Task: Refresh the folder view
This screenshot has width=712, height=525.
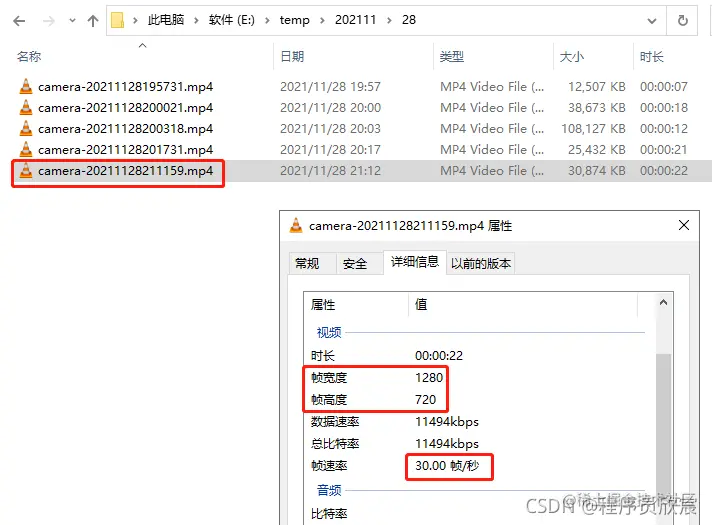Action: click(682, 20)
